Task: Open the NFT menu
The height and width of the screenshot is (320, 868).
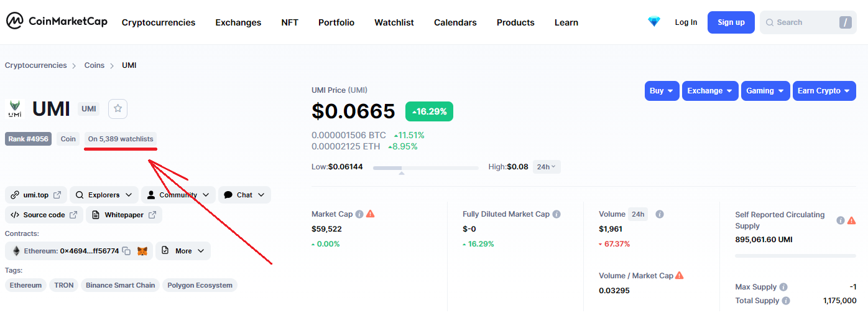Action: click(290, 22)
